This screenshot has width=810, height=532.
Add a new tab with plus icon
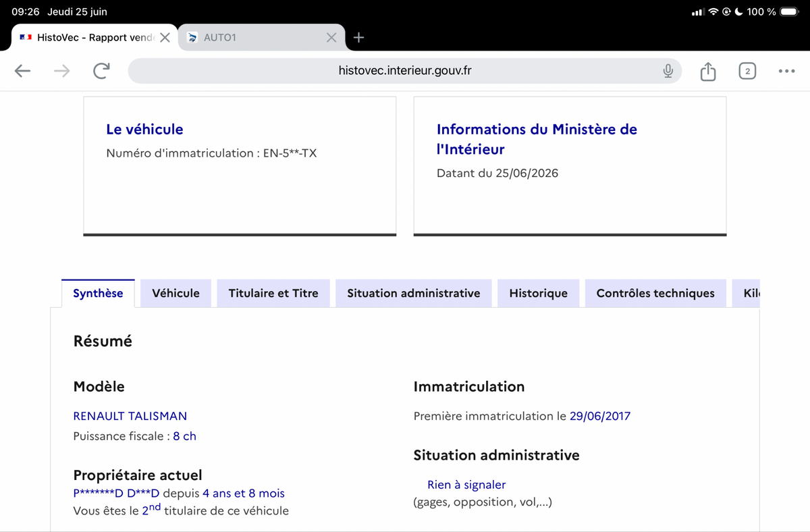pos(359,38)
